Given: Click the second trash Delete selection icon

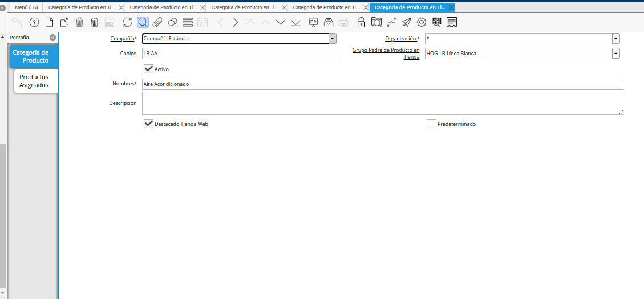Looking at the screenshot, I should [95, 22].
